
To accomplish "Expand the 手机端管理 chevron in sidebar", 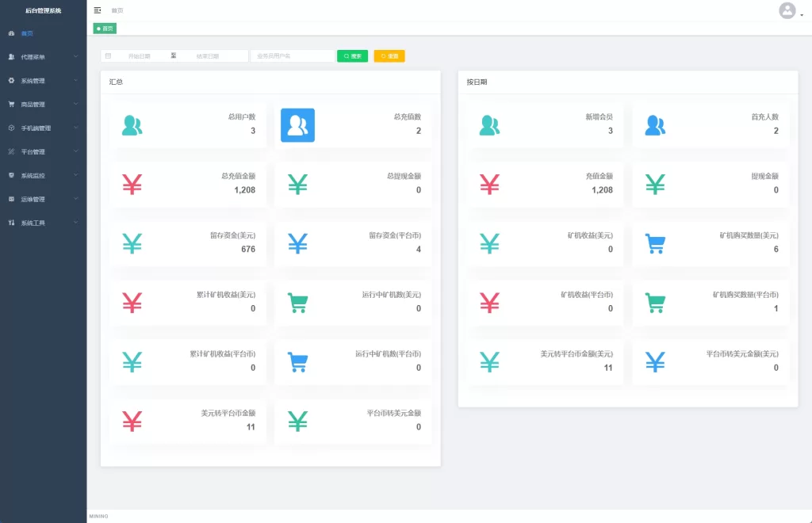I will 75,128.
